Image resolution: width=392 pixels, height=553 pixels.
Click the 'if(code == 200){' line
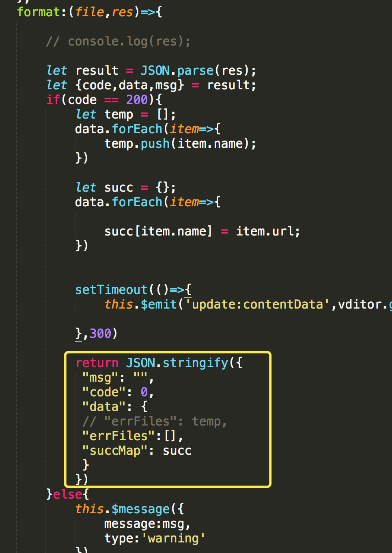click(104, 100)
